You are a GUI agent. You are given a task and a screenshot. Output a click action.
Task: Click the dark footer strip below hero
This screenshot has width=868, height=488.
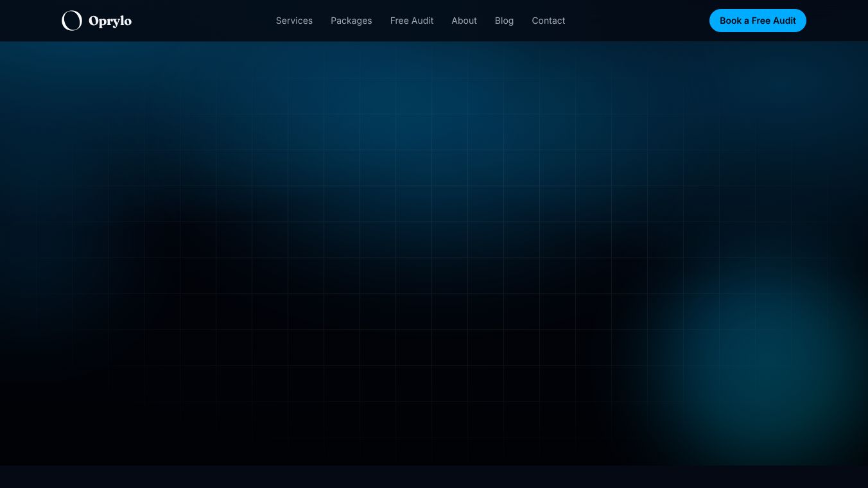tap(434, 476)
